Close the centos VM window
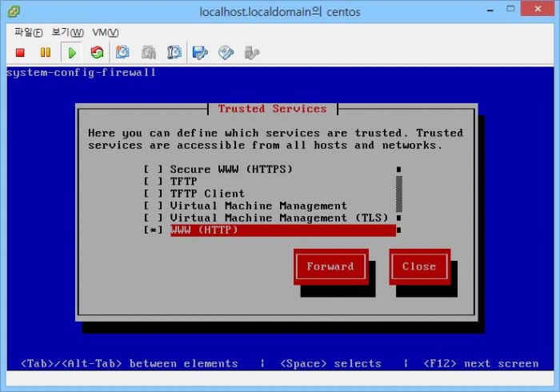Screen dimensions: 560x392 click(x=538, y=9)
